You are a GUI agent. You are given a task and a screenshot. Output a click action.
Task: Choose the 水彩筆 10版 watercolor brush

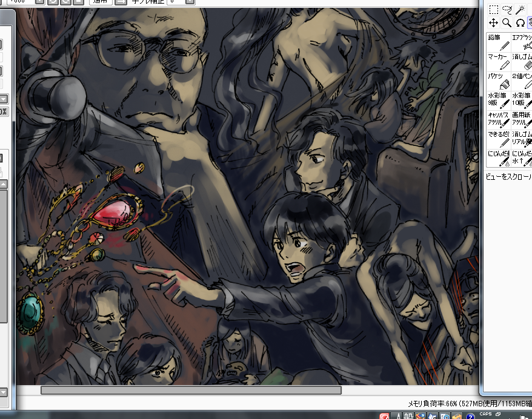[x=522, y=101]
